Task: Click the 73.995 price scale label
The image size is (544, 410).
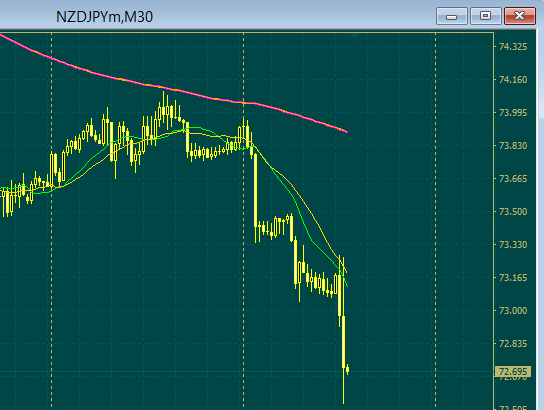Action: (x=513, y=113)
